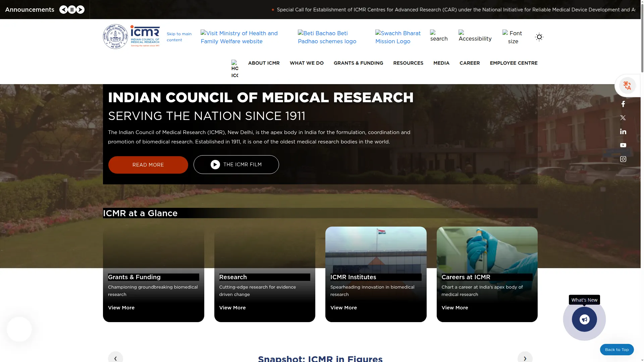
Task: Click the ICMR logo
Action: click(x=131, y=37)
